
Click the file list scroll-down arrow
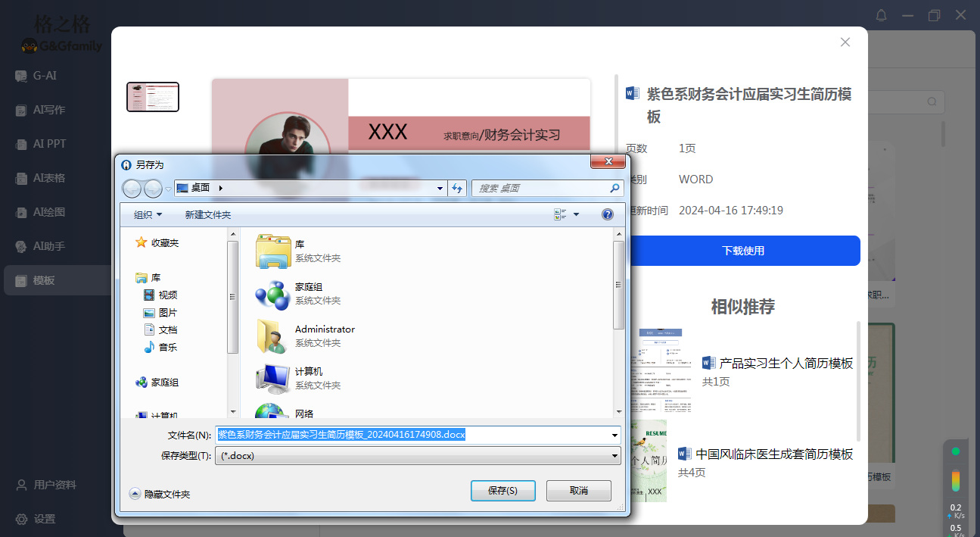(618, 411)
